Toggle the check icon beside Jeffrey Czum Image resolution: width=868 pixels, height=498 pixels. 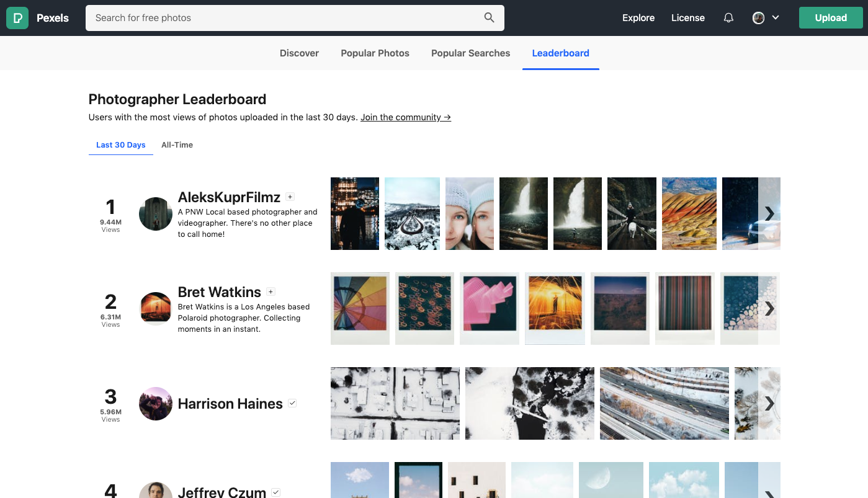pos(276,492)
